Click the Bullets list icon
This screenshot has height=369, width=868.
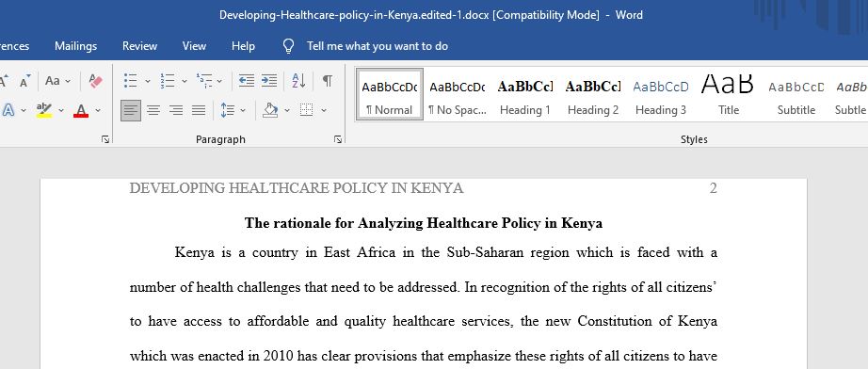131,81
